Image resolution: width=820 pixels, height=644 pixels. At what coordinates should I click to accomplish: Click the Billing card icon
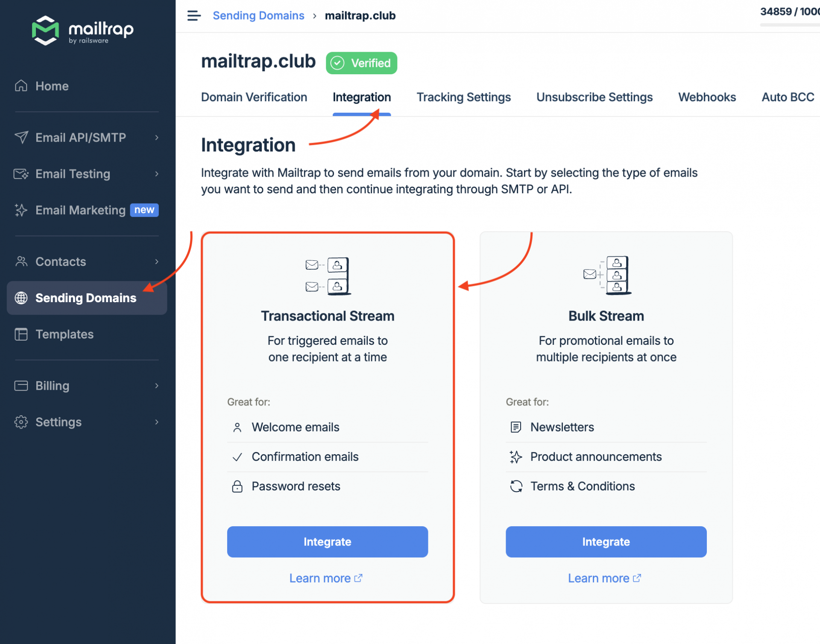20,385
